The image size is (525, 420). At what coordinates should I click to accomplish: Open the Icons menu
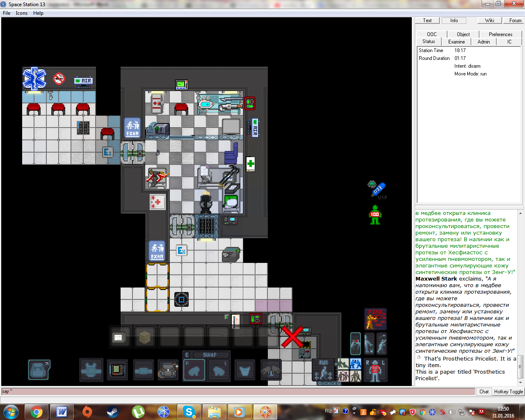tap(22, 13)
